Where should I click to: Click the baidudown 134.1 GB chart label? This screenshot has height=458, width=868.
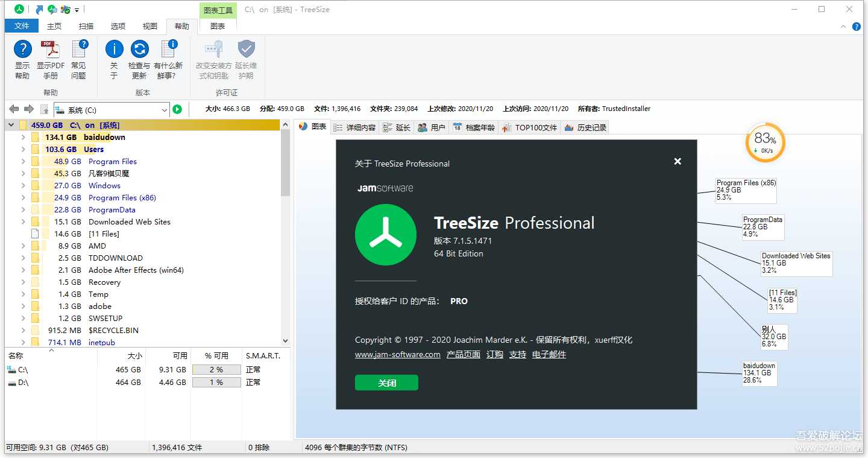point(759,373)
